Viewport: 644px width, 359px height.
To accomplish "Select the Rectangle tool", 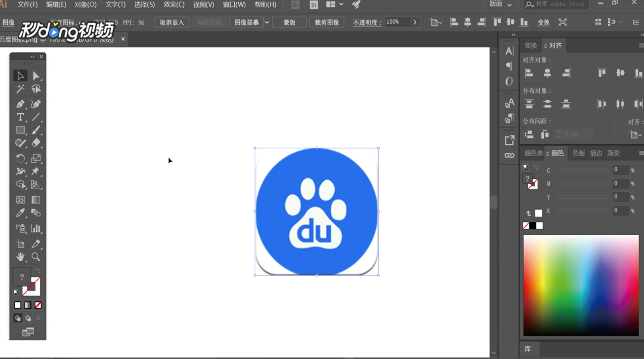I will tap(20, 130).
